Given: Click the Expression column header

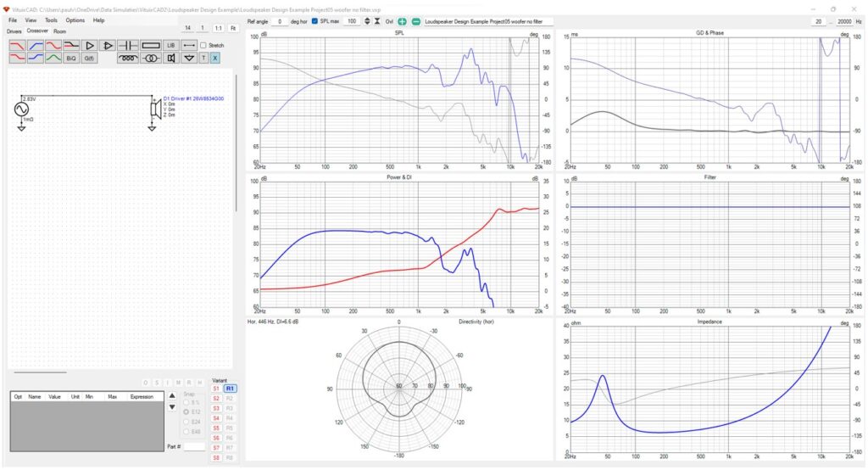Looking at the screenshot, I should 142,397.
